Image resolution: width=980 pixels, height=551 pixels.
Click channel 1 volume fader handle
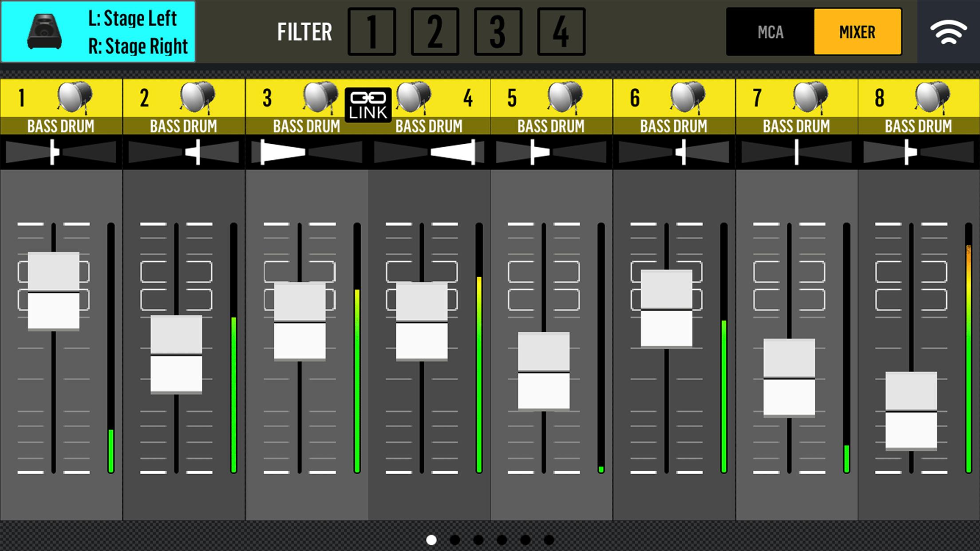(54, 291)
